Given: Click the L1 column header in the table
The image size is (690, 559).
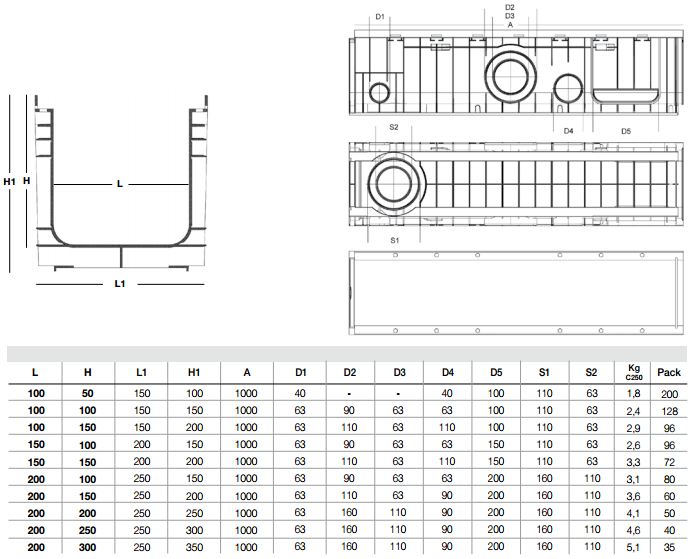Looking at the screenshot, I should tap(141, 372).
